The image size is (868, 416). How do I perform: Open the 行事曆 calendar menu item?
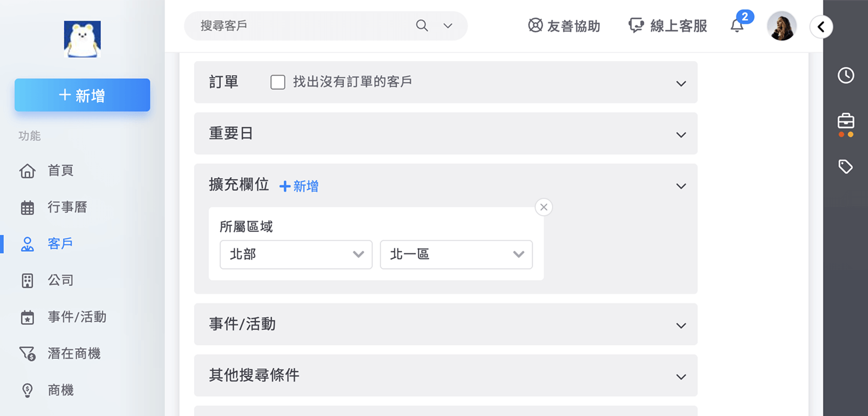pos(67,207)
